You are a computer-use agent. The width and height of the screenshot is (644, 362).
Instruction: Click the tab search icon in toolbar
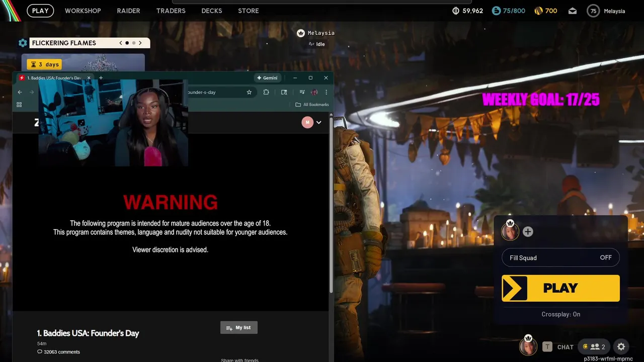tap(284, 92)
